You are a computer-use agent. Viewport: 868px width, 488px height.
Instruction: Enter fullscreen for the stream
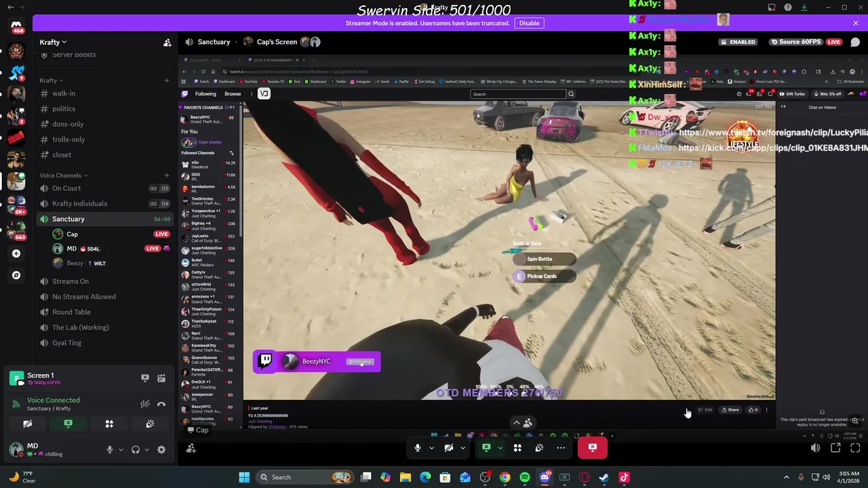(855, 448)
